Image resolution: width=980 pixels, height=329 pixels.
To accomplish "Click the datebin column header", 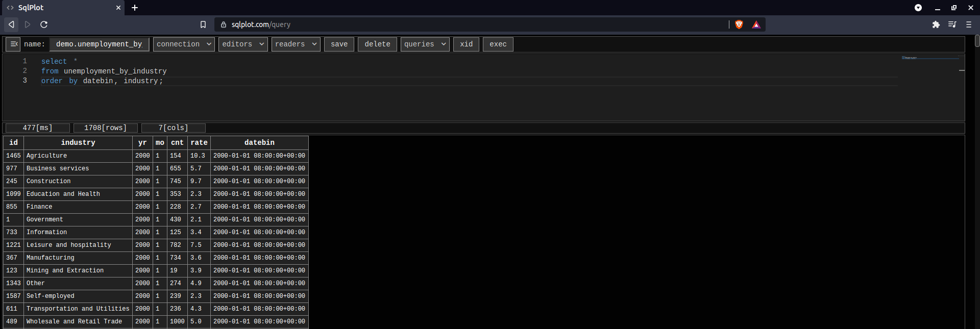I will (x=259, y=143).
